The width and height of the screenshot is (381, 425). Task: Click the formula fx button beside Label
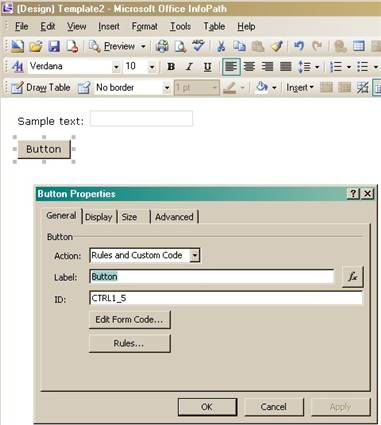pos(353,277)
